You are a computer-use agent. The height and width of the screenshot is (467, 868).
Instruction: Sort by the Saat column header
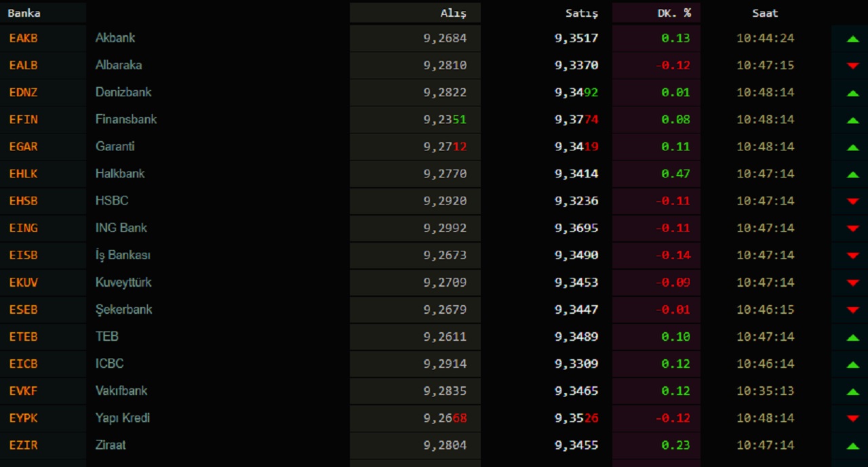coord(765,13)
